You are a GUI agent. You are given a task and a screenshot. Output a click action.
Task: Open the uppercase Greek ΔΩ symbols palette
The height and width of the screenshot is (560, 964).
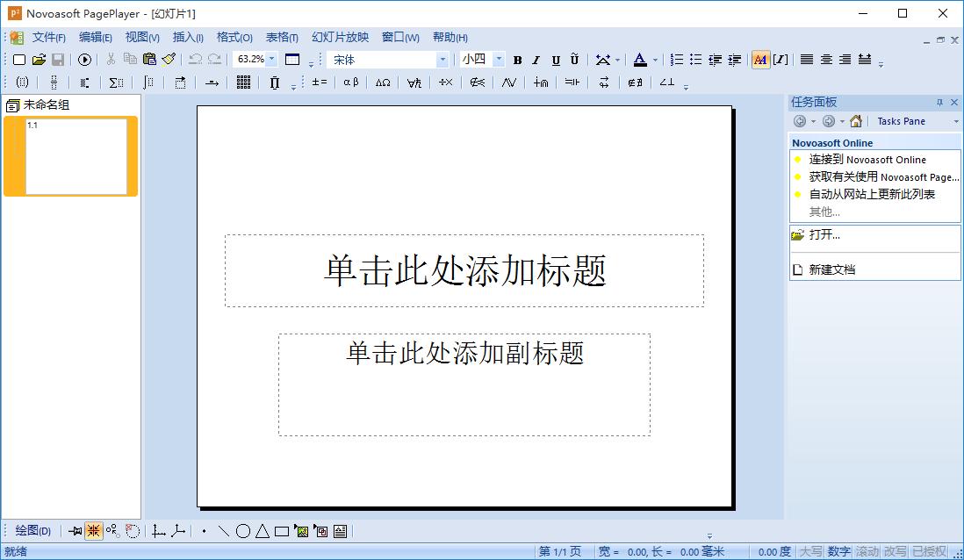click(x=383, y=83)
